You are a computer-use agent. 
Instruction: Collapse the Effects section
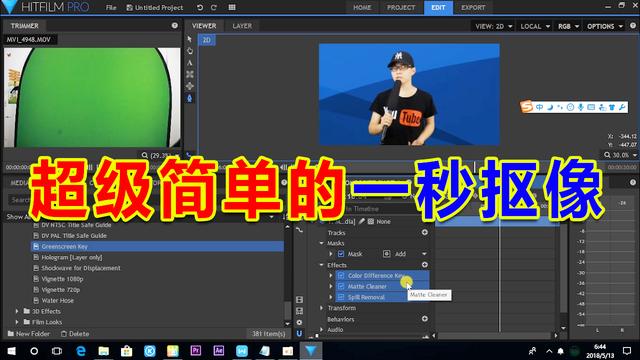pos(322,264)
